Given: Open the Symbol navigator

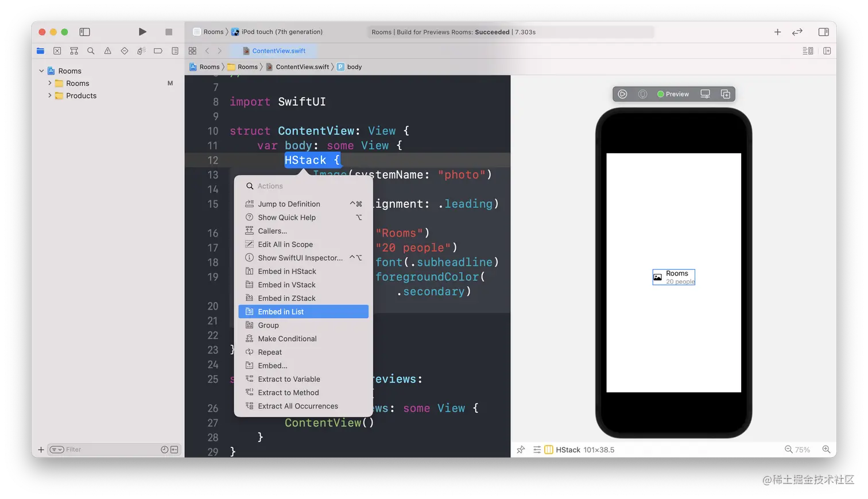Looking at the screenshot, I should pyautogui.click(x=74, y=51).
